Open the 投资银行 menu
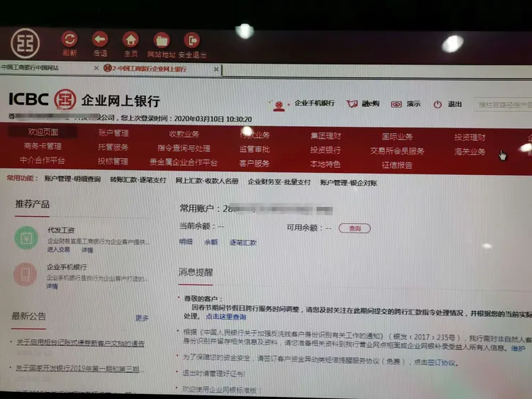Viewport: 532px width, 399px height. 325,150
